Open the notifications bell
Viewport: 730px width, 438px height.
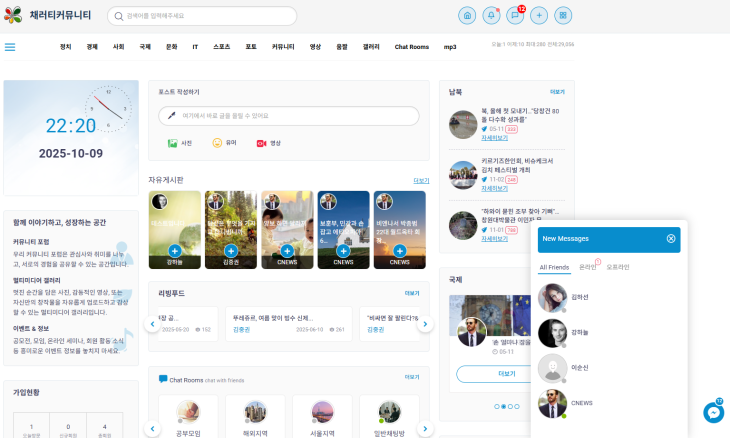coord(491,15)
